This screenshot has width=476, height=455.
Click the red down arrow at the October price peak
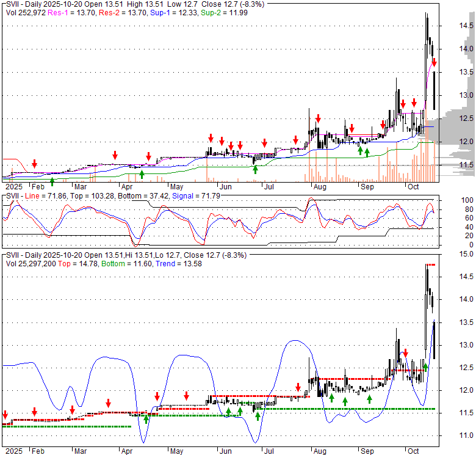[x=434, y=62]
